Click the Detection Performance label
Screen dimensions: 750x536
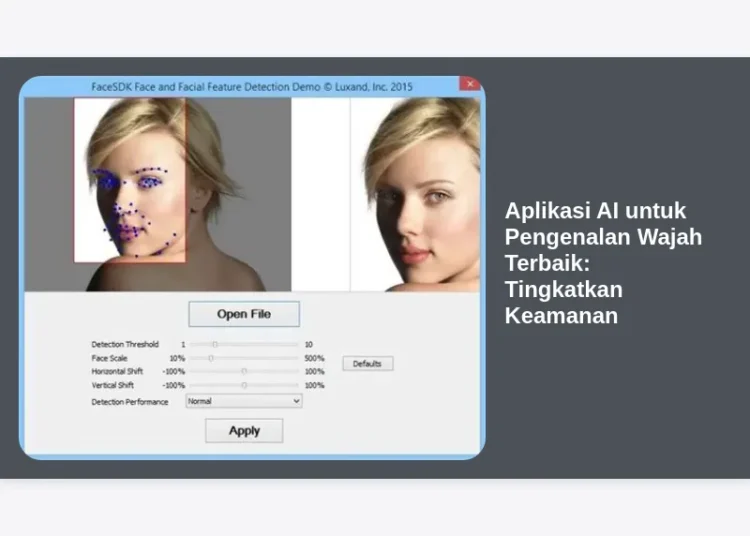point(130,402)
